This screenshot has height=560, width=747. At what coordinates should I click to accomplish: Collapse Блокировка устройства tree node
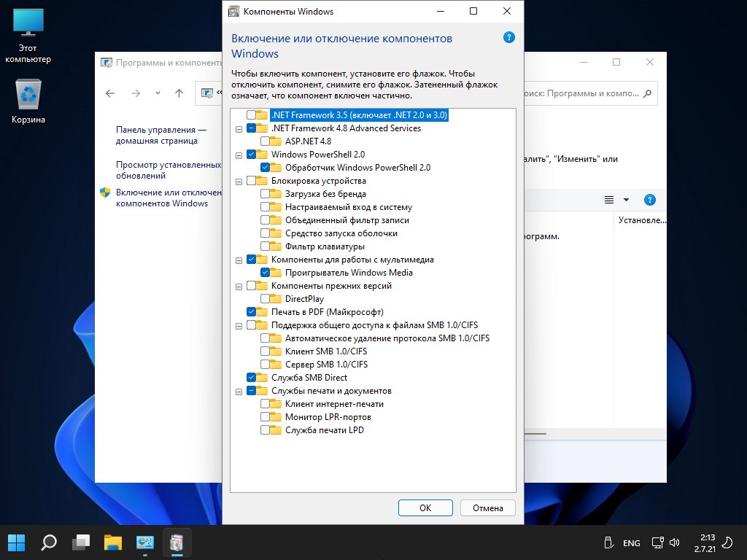tap(239, 181)
